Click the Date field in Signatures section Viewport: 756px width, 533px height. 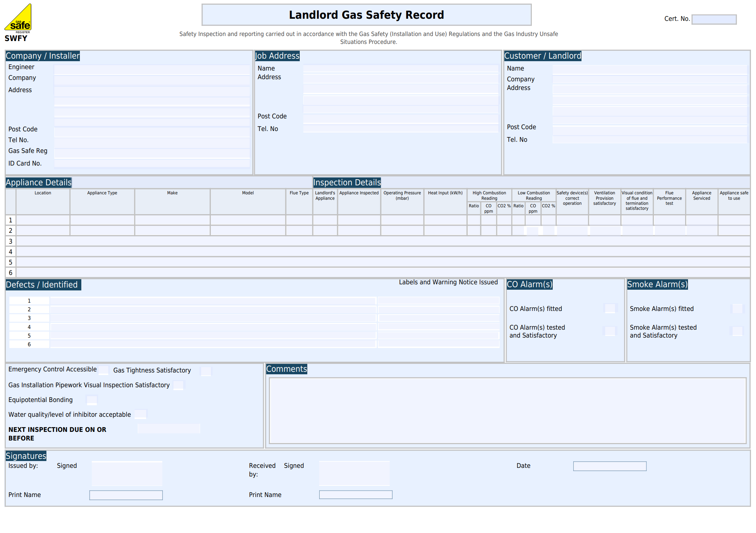[609, 466]
